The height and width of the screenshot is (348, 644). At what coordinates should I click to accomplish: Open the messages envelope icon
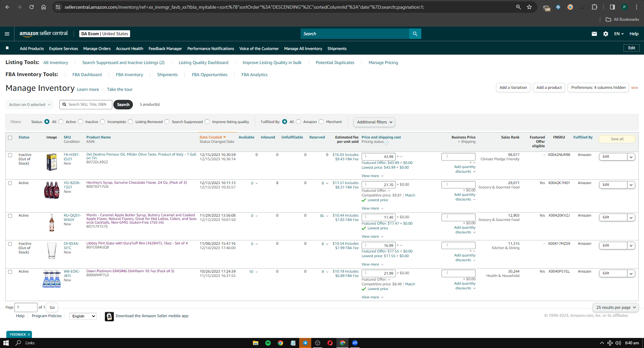[x=594, y=34]
